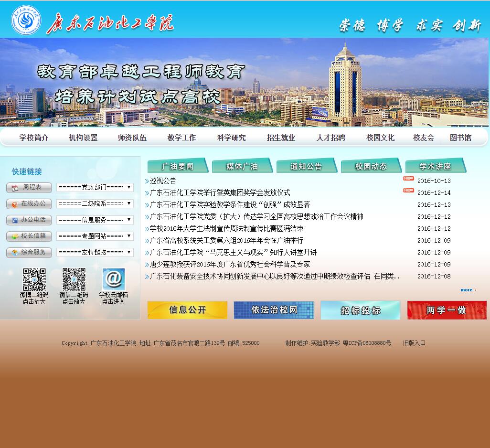
Task: Click the 教育部卓越工程师教育 banner image
Action: [244, 82]
